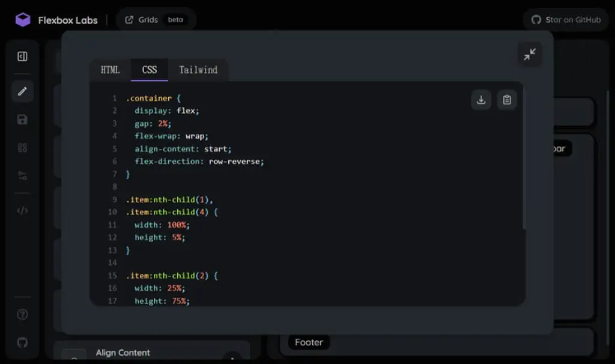Collapse the sidebar panel icon

(x=22, y=56)
